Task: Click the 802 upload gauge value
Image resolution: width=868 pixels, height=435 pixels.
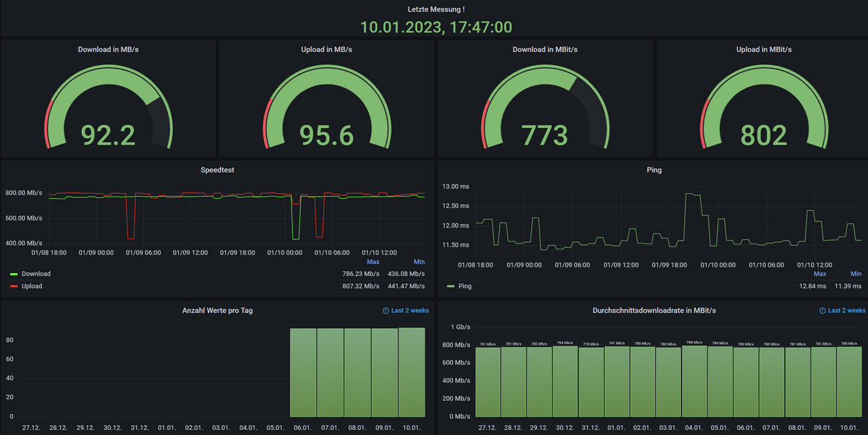Action: tap(764, 135)
